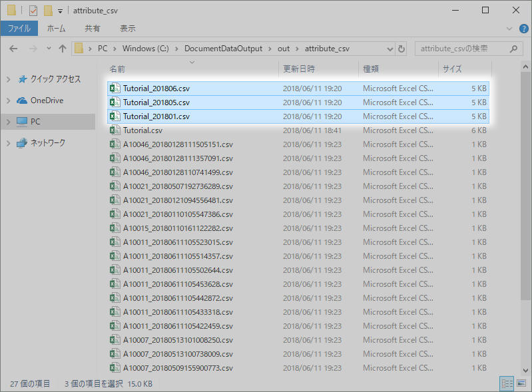Select file A10046_20180128110741499.csv

[x=298, y=172]
